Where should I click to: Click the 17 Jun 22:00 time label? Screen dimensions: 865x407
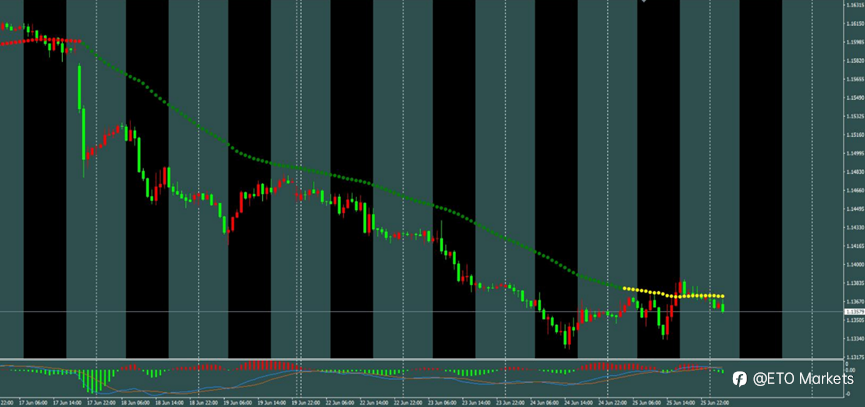pos(100,403)
